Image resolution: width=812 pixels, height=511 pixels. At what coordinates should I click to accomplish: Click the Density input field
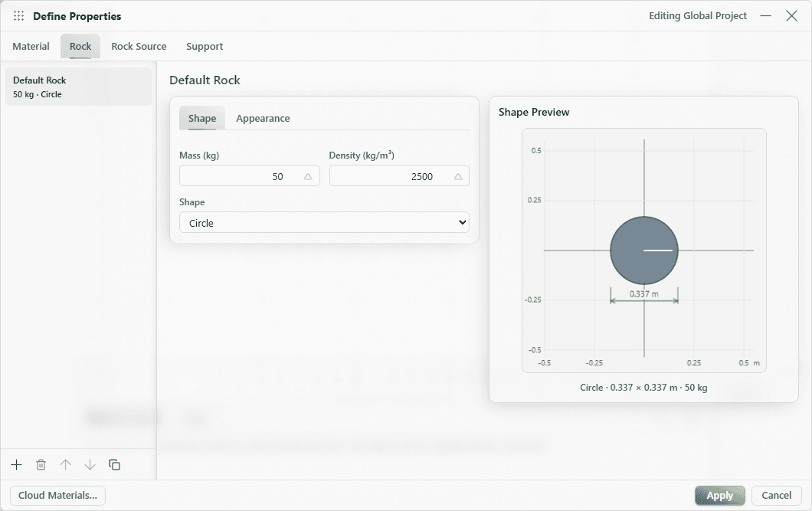pyautogui.click(x=399, y=176)
